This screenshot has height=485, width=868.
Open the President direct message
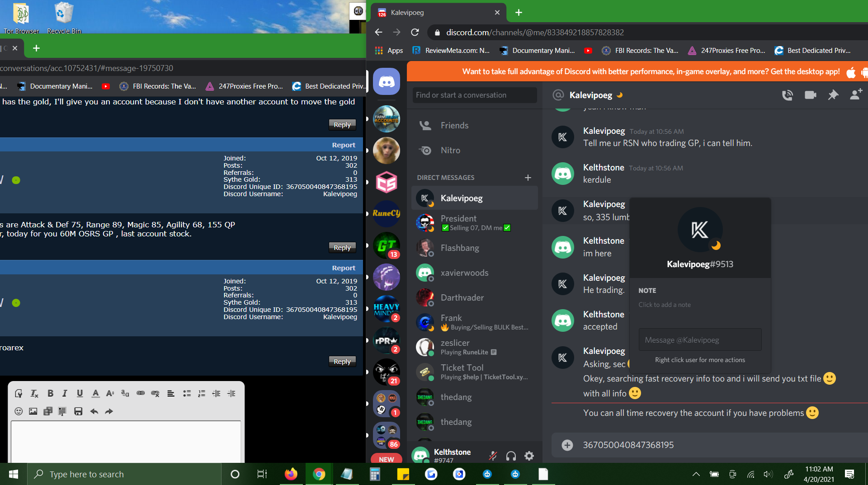[x=475, y=223]
